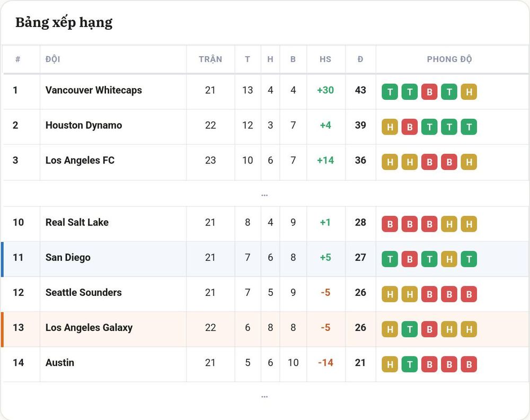The width and height of the screenshot is (530, 420).
Task: Select the Houston Dynamo row name
Action: [84, 125]
